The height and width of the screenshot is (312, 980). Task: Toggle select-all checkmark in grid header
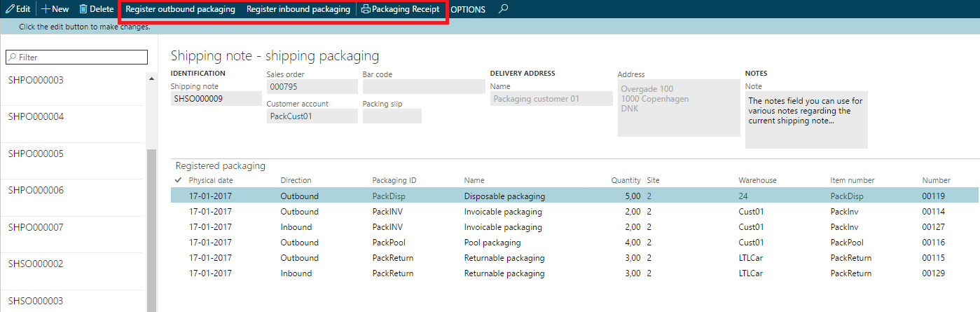(177, 180)
